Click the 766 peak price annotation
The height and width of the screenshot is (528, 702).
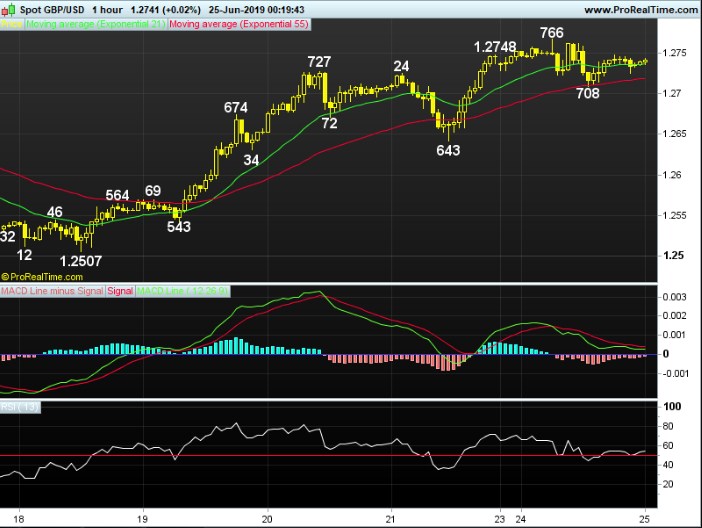[551, 33]
